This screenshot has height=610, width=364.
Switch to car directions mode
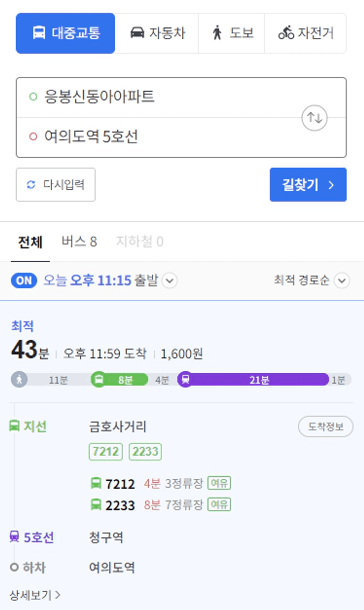[137, 33]
